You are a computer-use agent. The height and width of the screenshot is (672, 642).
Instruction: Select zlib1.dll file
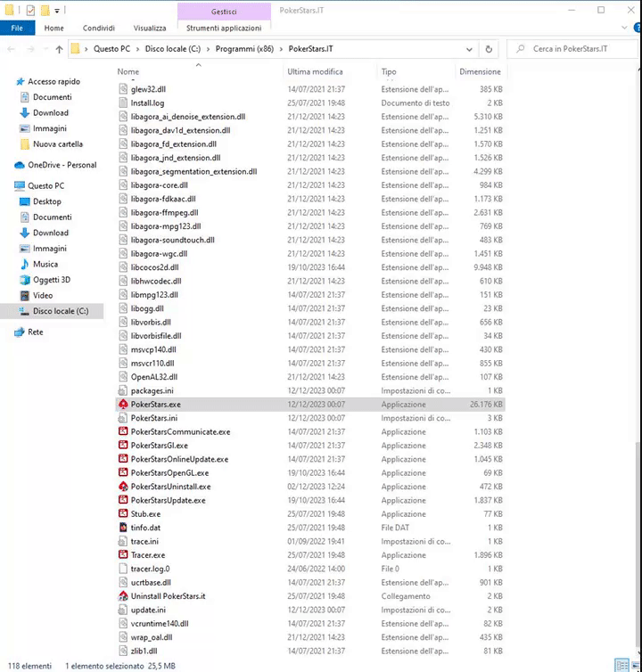click(x=144, y=651)
